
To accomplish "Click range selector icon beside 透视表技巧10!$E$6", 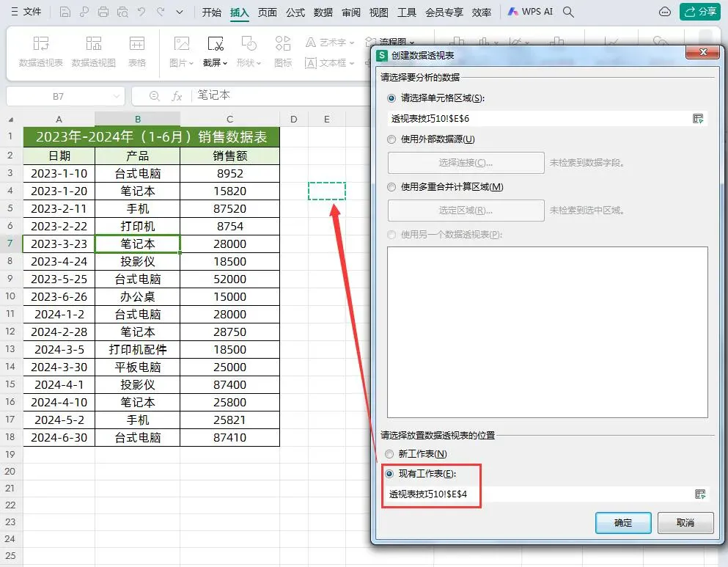I will pos(698,119).
